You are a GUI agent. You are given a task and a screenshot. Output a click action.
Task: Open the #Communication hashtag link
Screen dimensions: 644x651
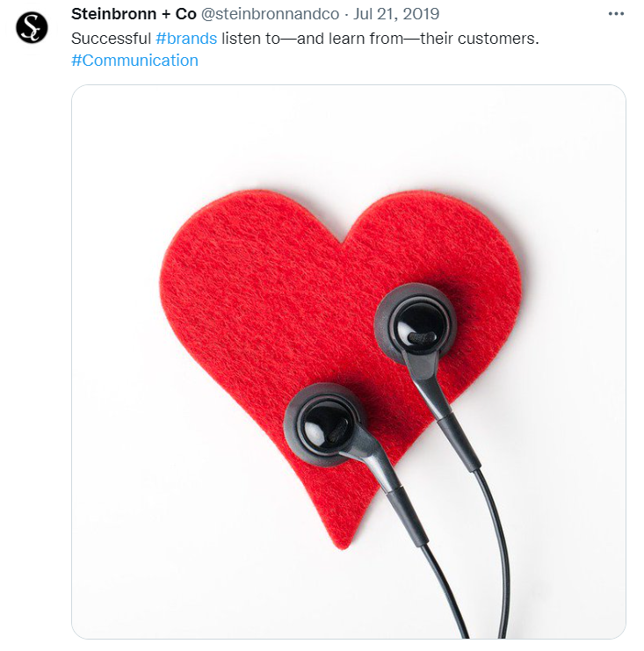(x=134, y=61)
